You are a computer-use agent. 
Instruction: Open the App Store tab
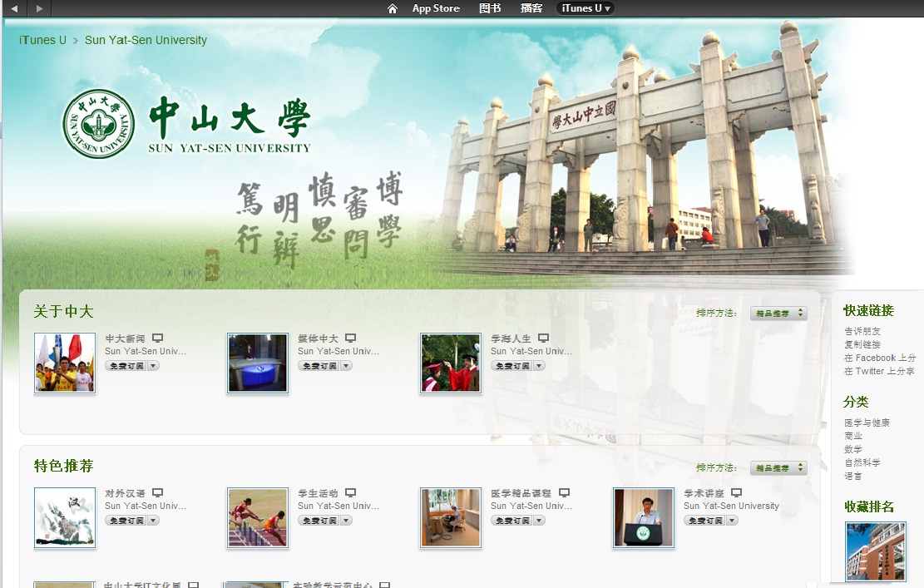(x=436, y=8)
